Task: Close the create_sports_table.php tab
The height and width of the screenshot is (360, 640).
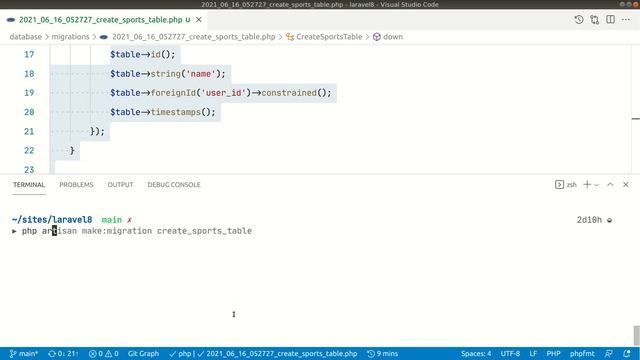Action: coord(199,20)
